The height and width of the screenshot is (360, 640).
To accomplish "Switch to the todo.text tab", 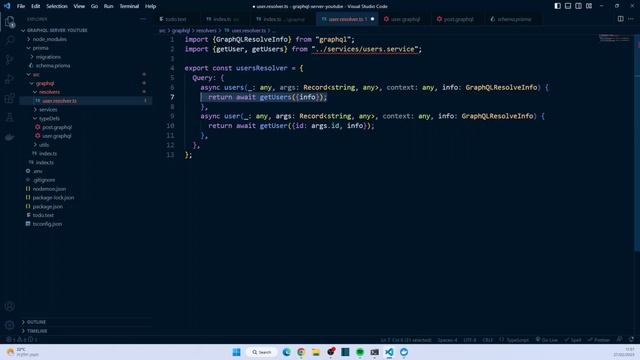I will click(x=176, y=19).
